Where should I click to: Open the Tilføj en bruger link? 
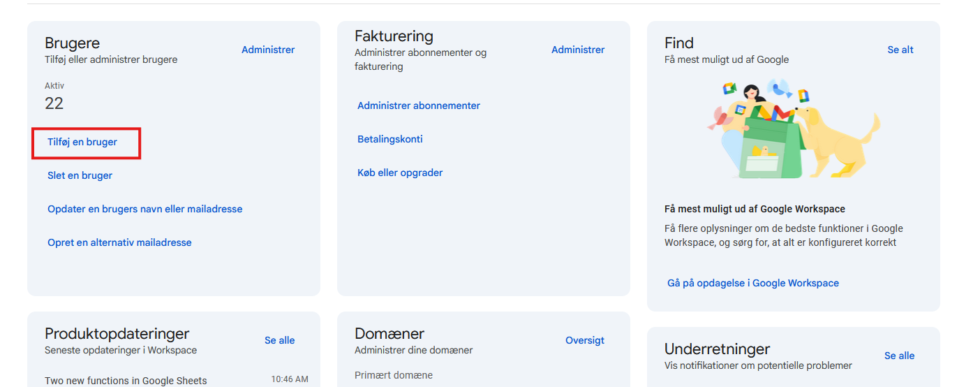coord(82,142)
